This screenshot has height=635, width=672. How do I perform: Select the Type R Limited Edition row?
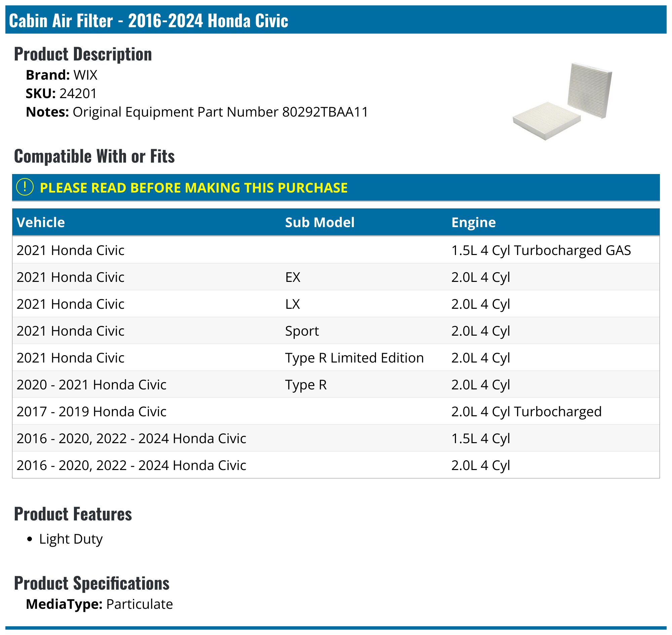[335, 357]
